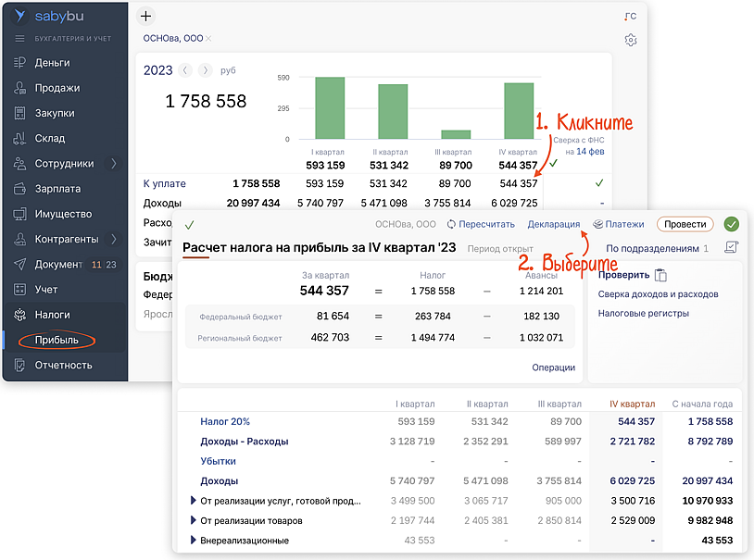Screen dimensions: 754x560
Task: Click the plus button to add an item
Action: click(145, 16)
